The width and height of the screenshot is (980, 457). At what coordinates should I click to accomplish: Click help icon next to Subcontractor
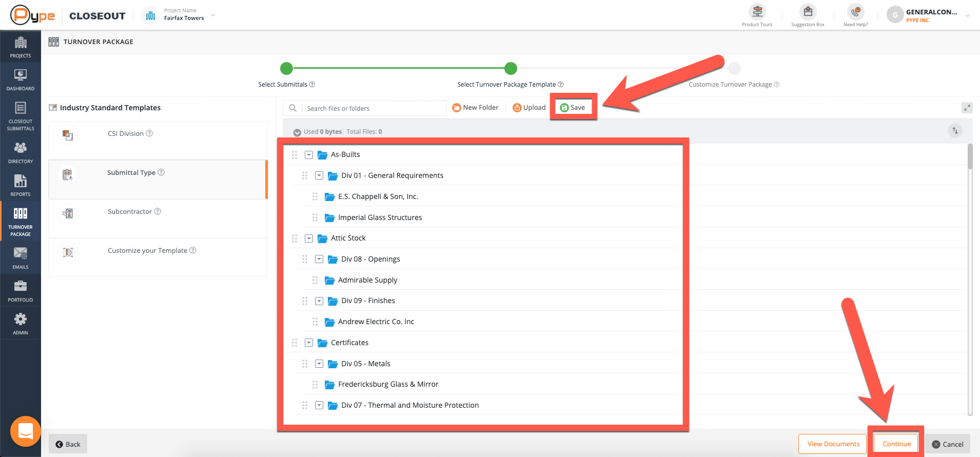pos(158,211)
